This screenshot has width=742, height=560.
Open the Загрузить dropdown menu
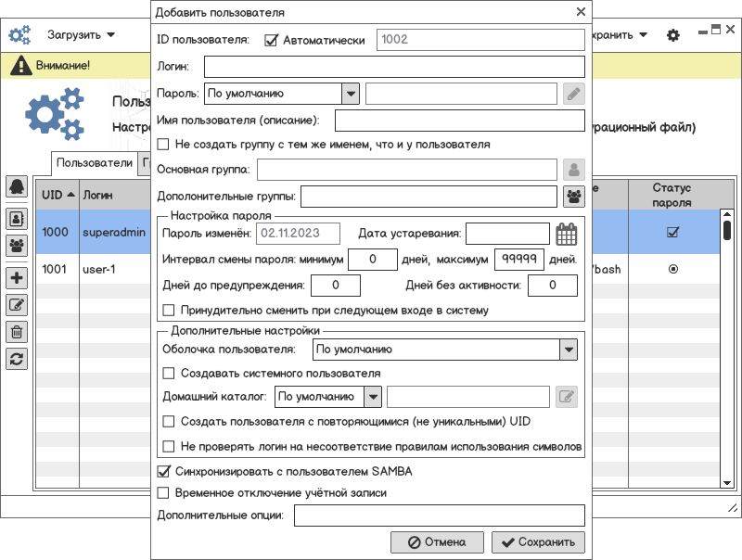(x=81, y=35)
